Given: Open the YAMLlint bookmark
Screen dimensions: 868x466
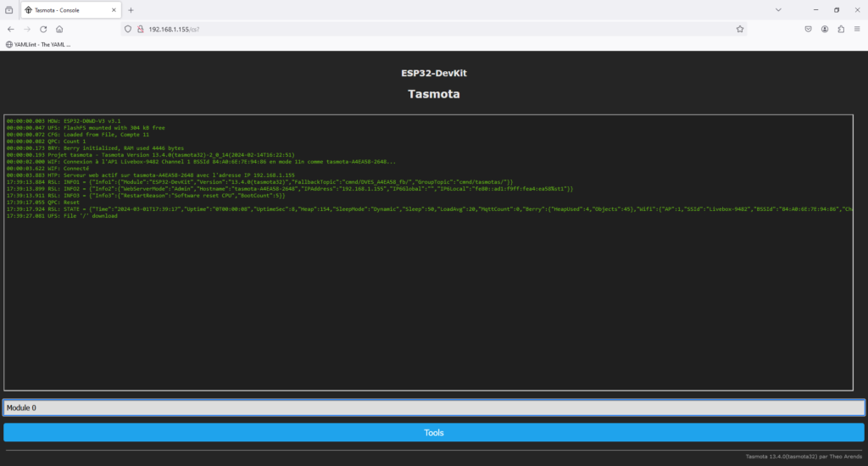Looking at the screenshot, I should tap(38, 44).
